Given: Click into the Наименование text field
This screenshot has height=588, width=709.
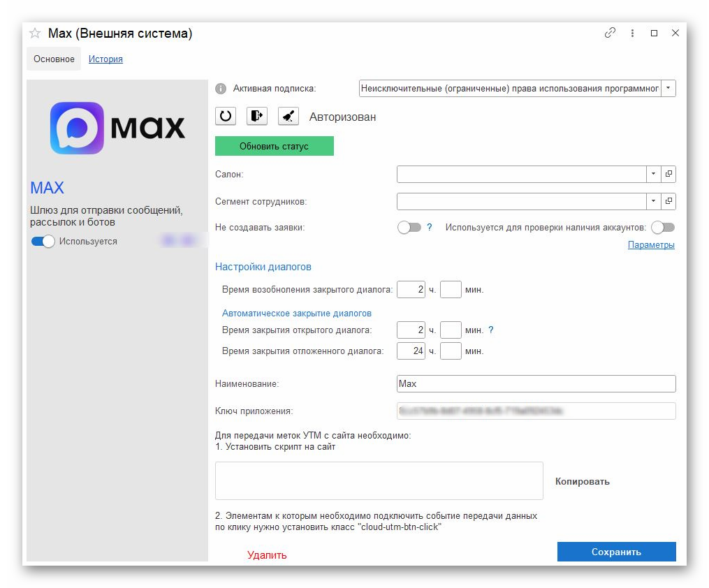Looking at the screenshot, I should pyautogui.click(x=535, y=384).
